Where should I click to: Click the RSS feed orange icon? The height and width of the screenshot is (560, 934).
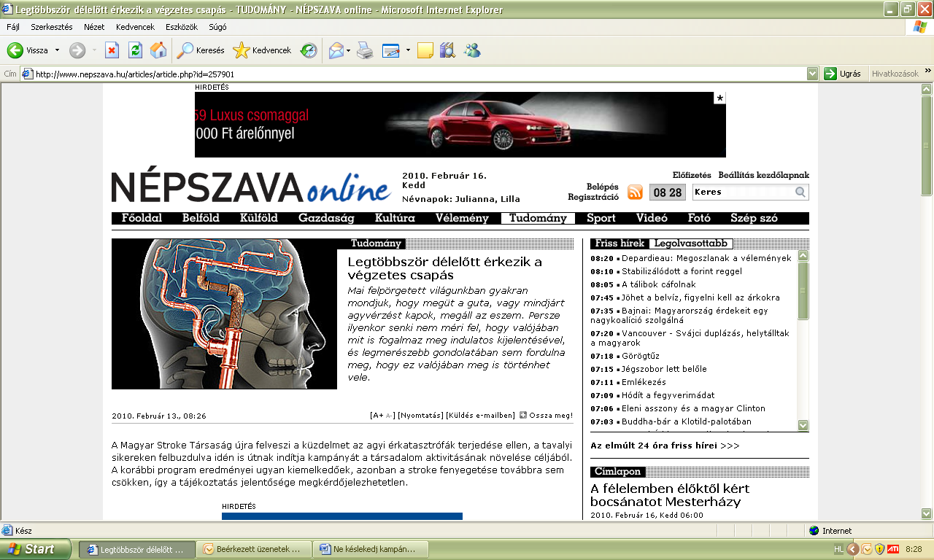coord(635,192)
